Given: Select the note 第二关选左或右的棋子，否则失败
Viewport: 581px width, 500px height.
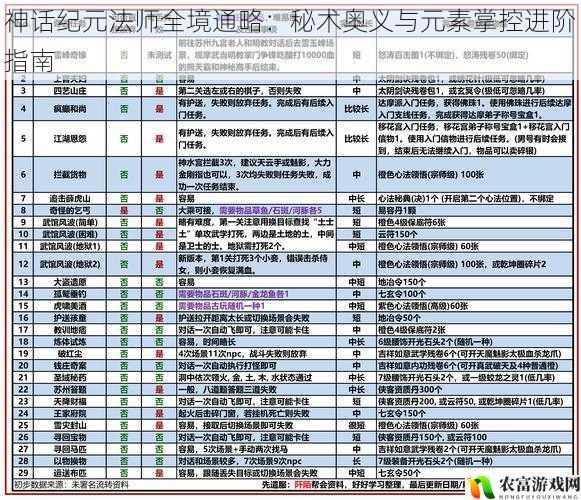Looking at the screenshot, I should click(x=240, y=91).
